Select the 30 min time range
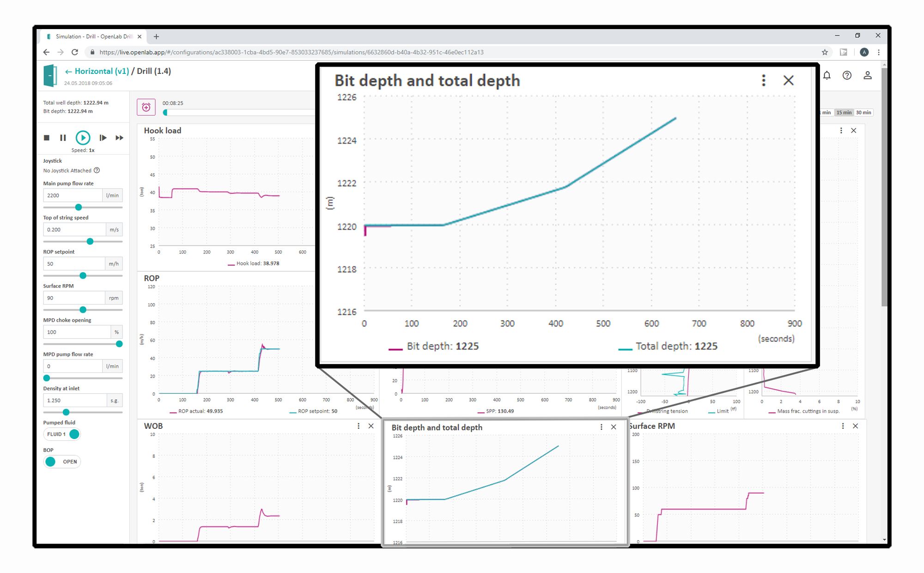Image resolution: width=924 pixels, height=573 pixels. click(863, 113)
